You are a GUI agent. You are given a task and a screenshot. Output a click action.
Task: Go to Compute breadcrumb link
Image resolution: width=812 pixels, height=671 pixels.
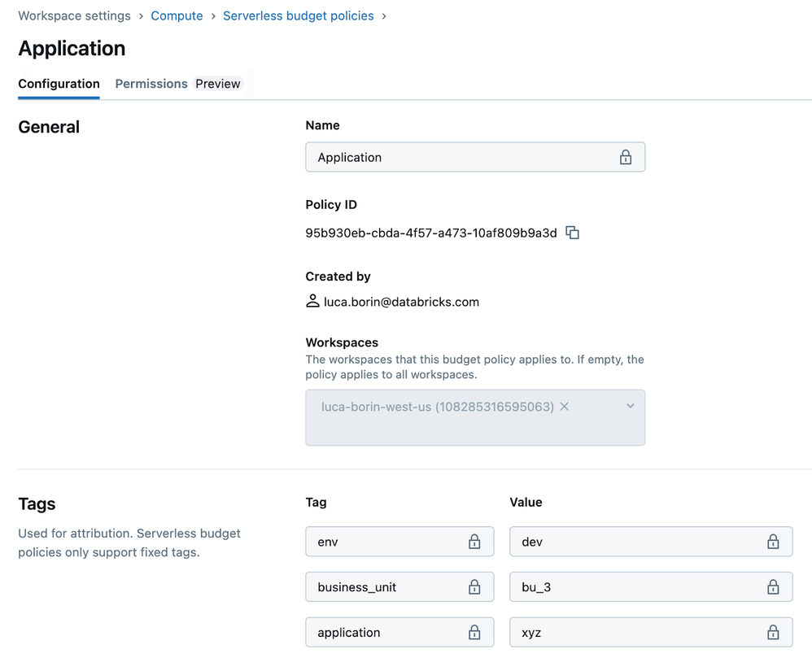177,16
